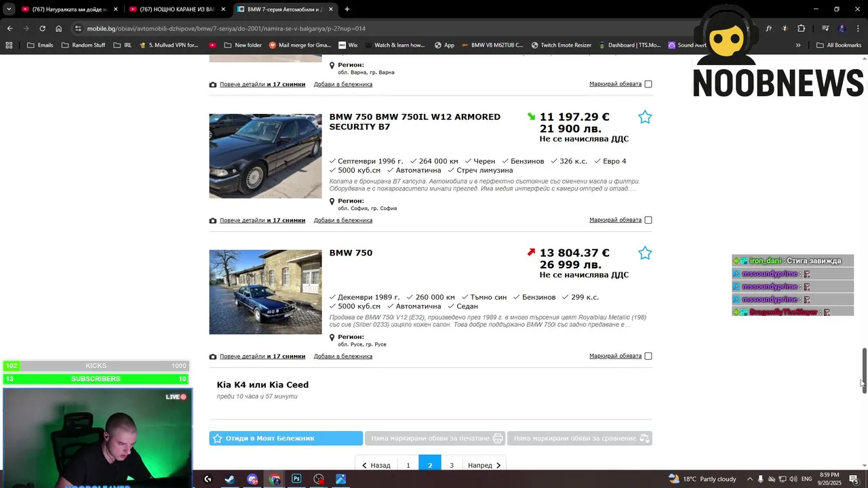Mark the BMW 750 Ruse listing checkbox
Viewport: 868px width, 488px height.
648,357
